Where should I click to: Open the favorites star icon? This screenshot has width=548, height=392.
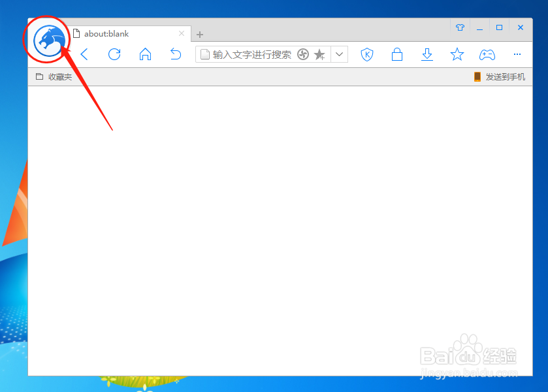pos(457,54)
